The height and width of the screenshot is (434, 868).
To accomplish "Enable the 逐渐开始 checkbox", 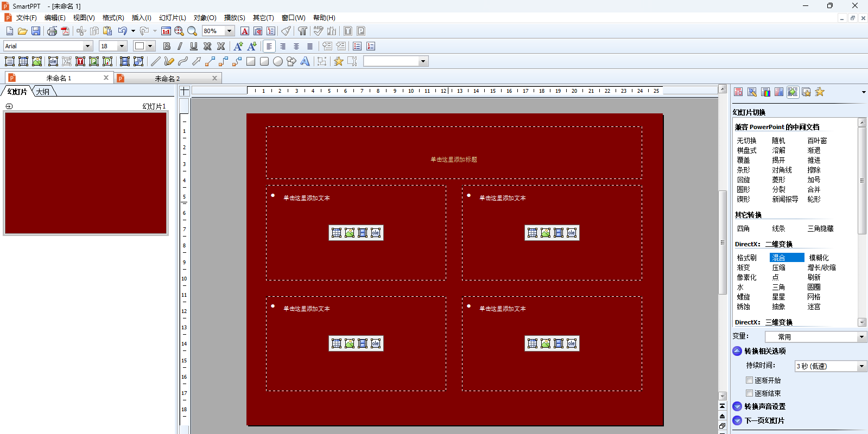I will pos(750,380).
